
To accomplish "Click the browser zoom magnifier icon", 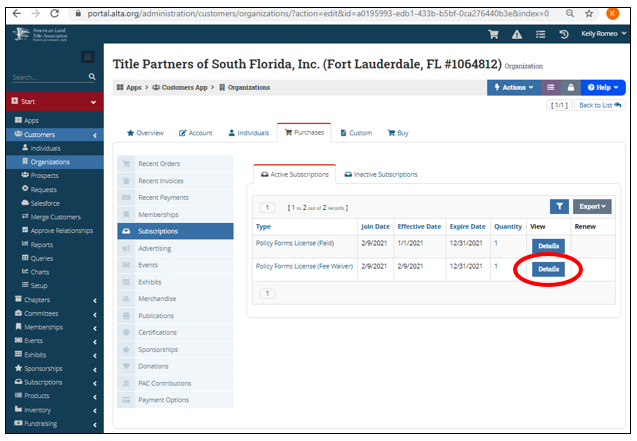I will (x=570, y=13).
